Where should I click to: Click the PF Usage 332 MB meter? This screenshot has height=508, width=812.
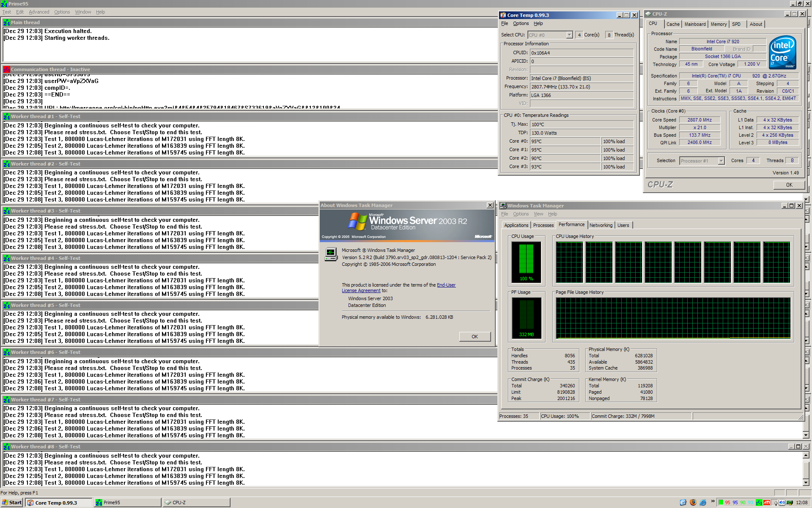526,317
